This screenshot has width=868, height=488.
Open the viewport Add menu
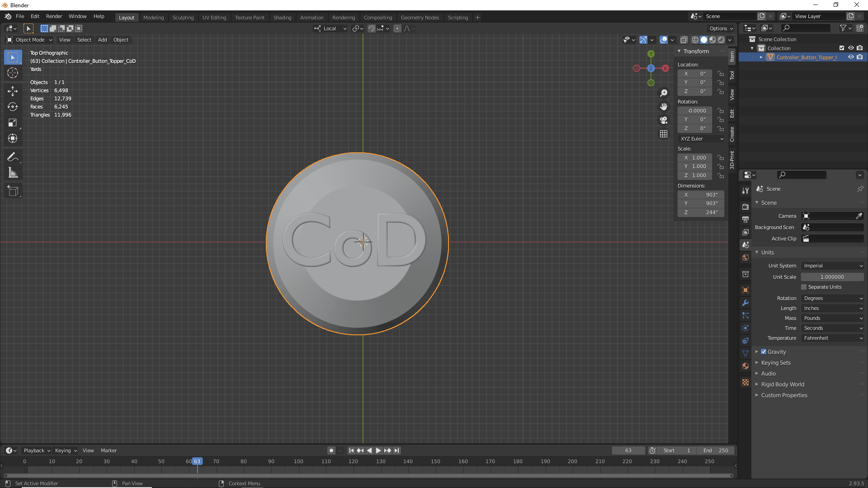(x=103, y=40)
